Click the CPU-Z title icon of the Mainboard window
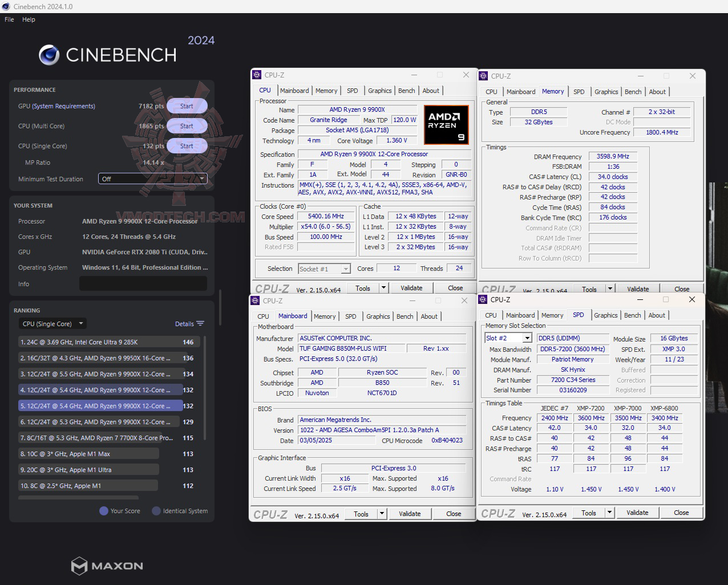This screenshot has height=585, width=728. click(x=256, y=300)
